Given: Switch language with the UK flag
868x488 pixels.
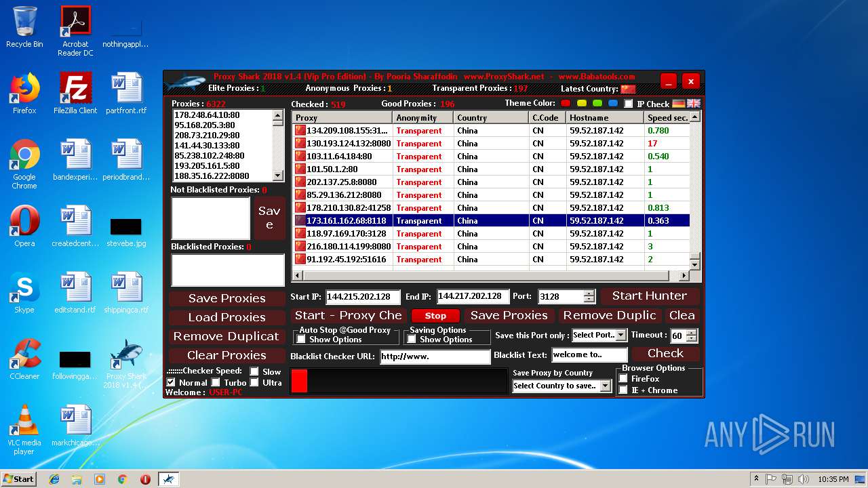Looking at the screenshot, I should click(694, 104).
